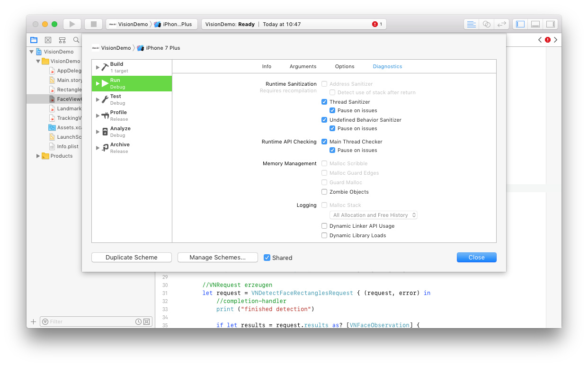
Task: Open the Options tab
Action: (344, 66)
